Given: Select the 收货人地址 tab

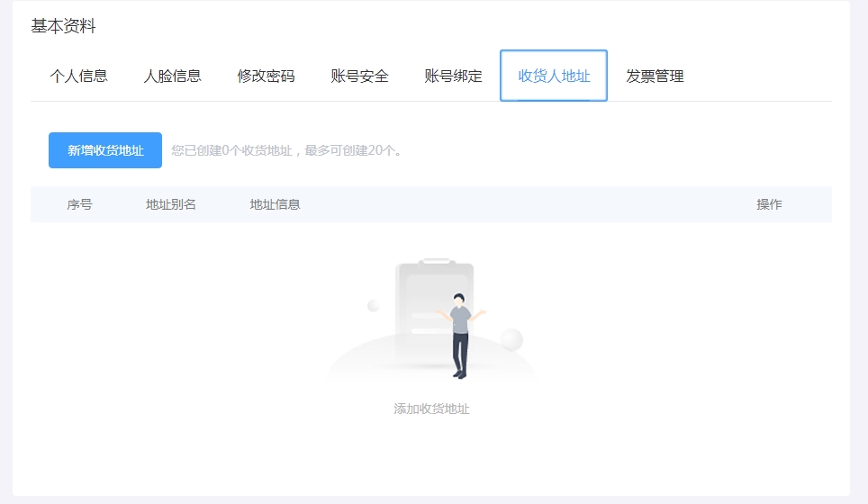Looking at the screenshot, I should point(554,76).
